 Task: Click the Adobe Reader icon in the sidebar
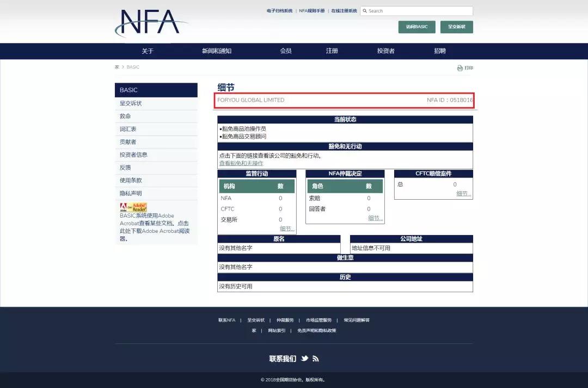[132, 207]
